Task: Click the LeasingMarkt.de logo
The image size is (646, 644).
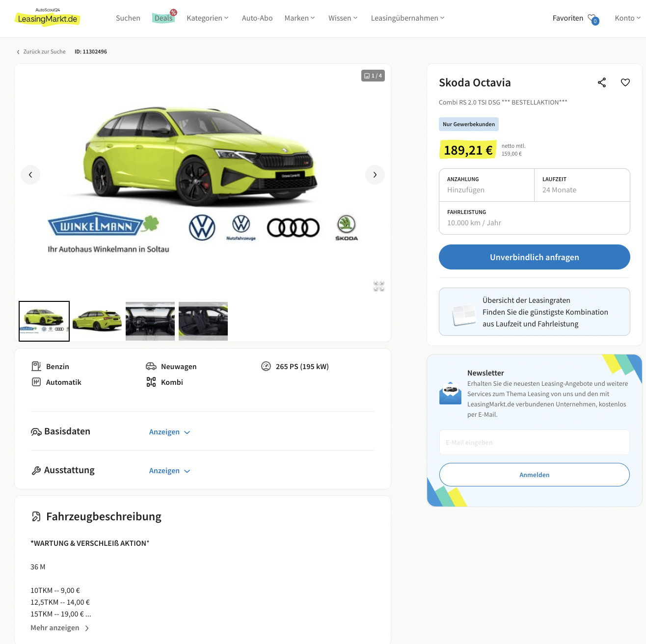Action: [47, 17]
